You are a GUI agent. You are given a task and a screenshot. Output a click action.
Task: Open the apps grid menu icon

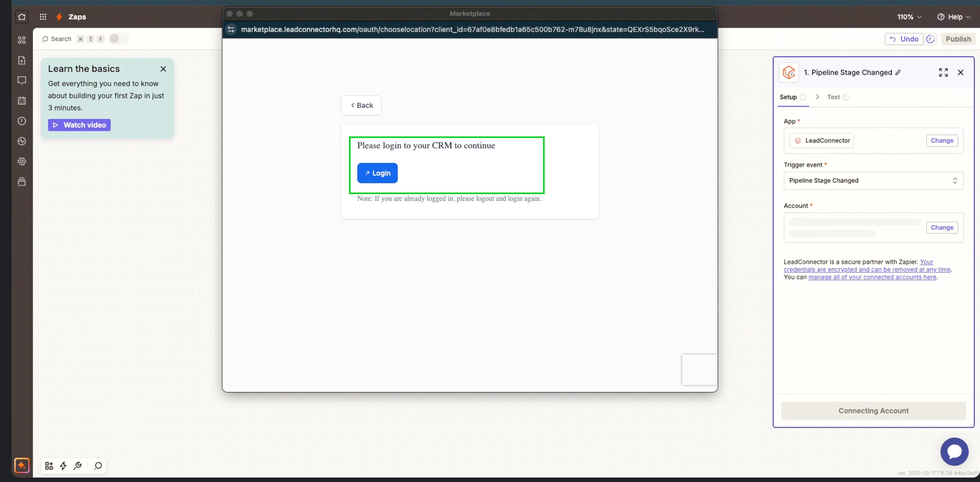click(x=43, y=17)
